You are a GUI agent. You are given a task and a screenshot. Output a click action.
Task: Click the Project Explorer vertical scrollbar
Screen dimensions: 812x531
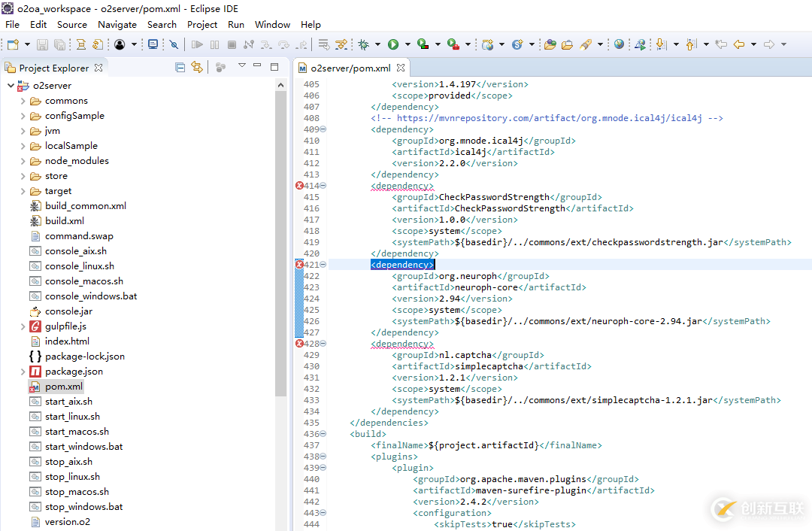[x=281, y=241]
